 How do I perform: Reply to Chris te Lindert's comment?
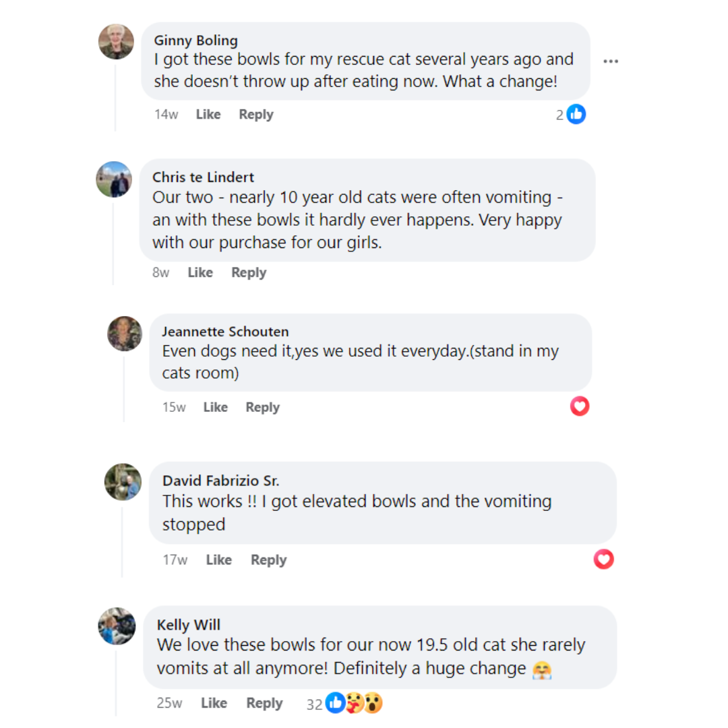click(x=249, y=272)
